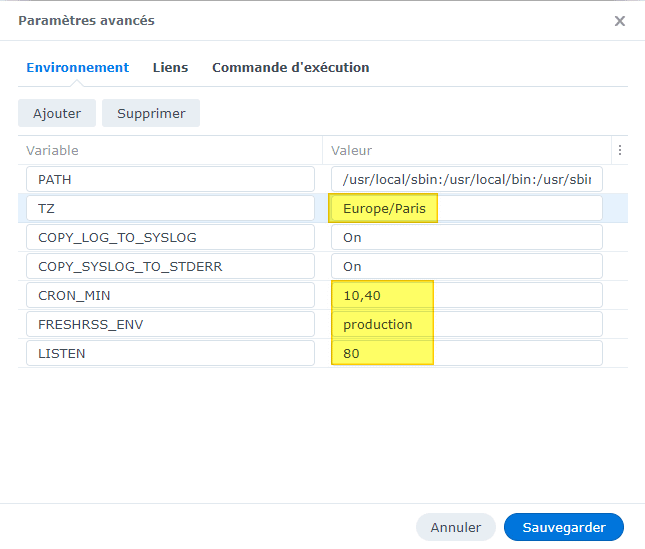The image size is (645, 549).
Task: Switch to Commande d'exécution tab
Action: (x=290, y=68)
